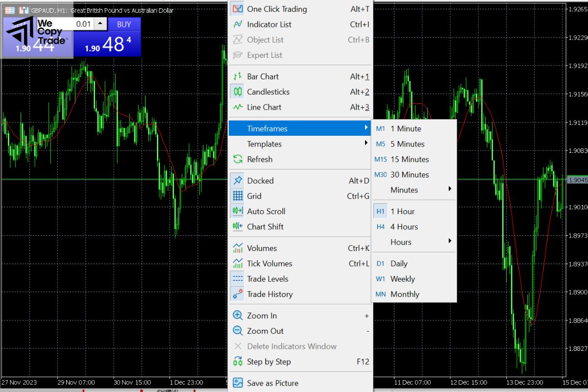Click the Bar Chart icon
Image resolution: width=588 pixels, height=392 pixels.
(239, 76)
